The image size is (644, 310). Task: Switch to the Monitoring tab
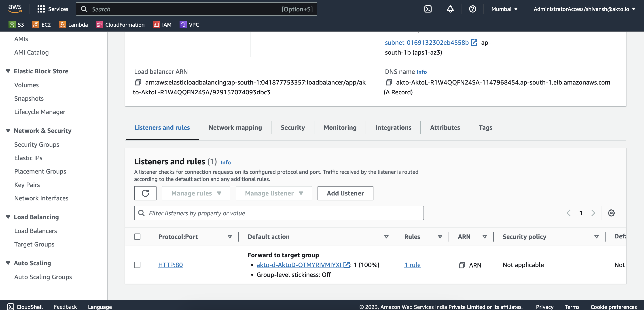(x=340, y=127)
